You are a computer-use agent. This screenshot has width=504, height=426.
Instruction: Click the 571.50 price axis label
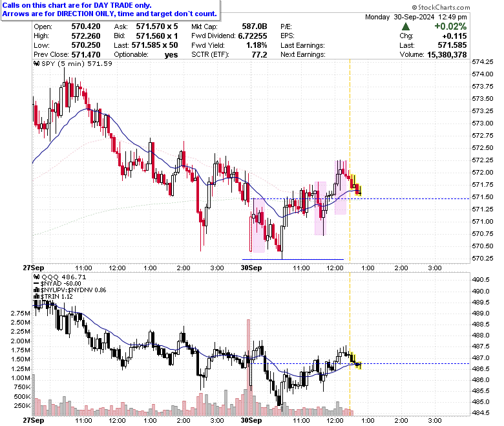tap(483, 197)
